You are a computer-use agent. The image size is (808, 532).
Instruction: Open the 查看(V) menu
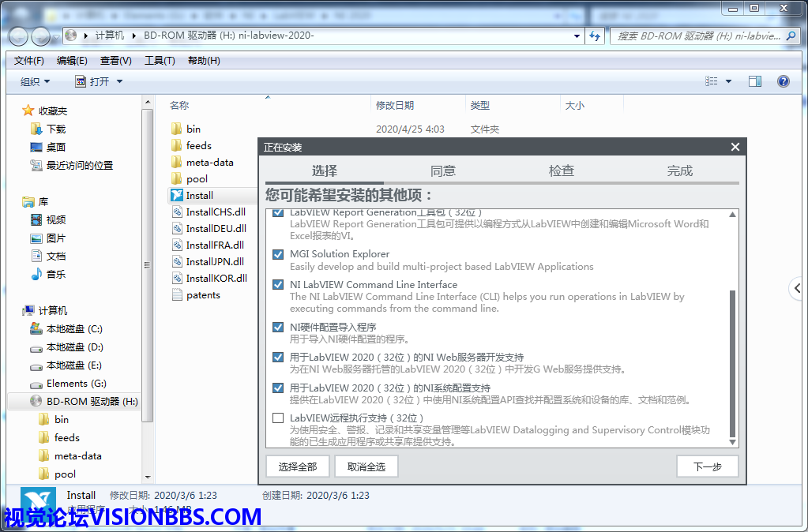point(116,61)
